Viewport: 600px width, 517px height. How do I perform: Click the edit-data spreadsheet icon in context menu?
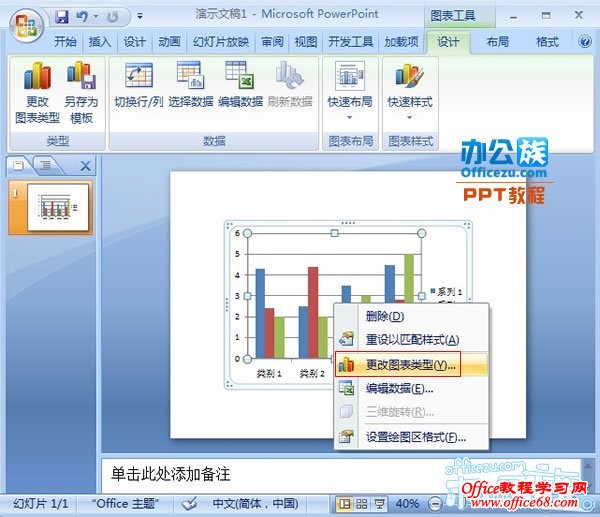point(346,388)
